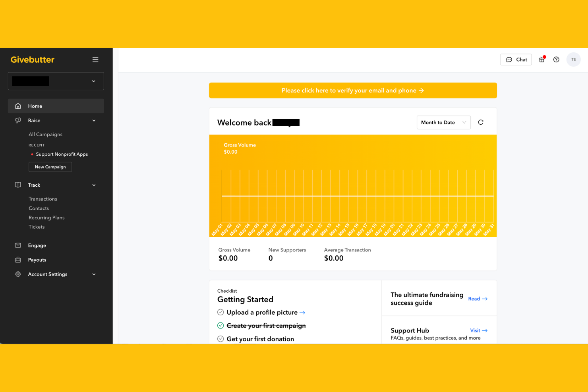This screenshot has width=588, height=392.
Task: Click Get your first donation item
Action: [260, 339]
